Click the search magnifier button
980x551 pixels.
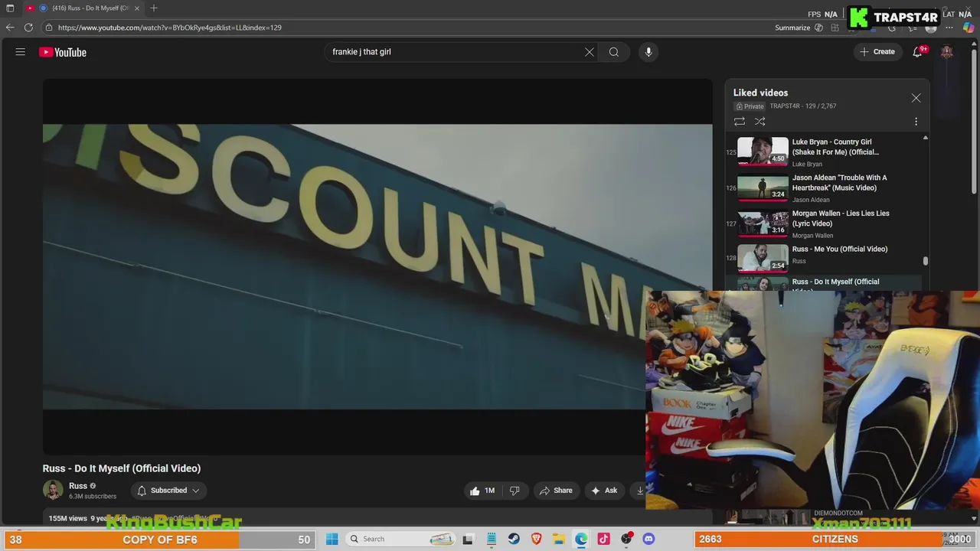(x=613, y=52)
